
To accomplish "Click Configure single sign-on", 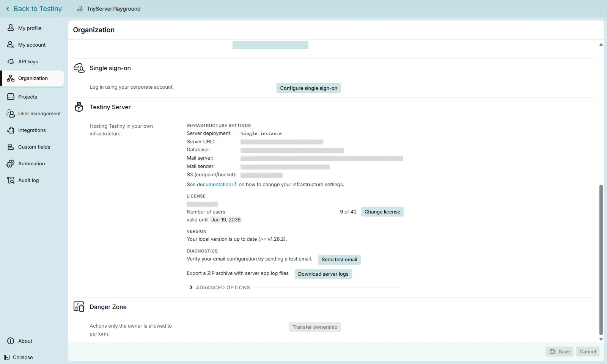I will [308, 88].
